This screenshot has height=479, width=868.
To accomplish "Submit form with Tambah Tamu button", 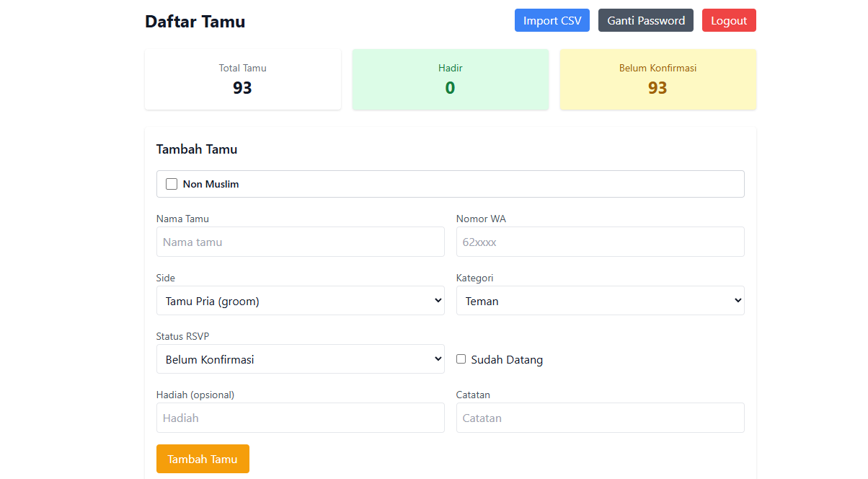I will coord(203,459).
